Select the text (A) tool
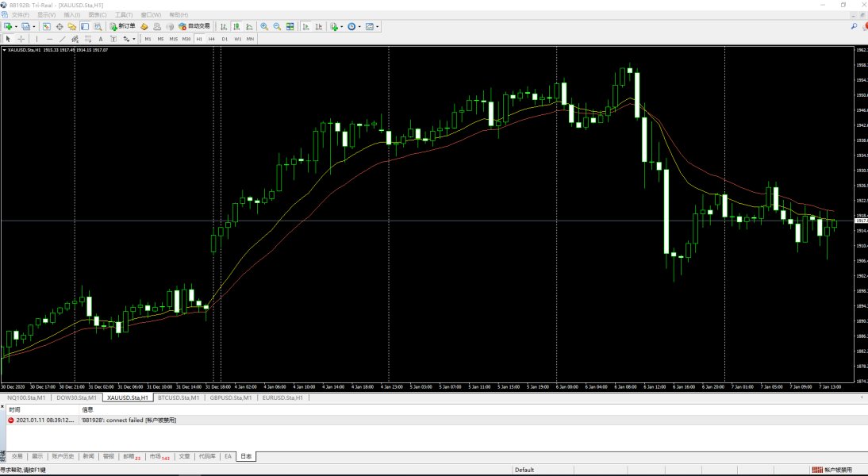This screenshot has height=476, width=868. coord(100,39)
